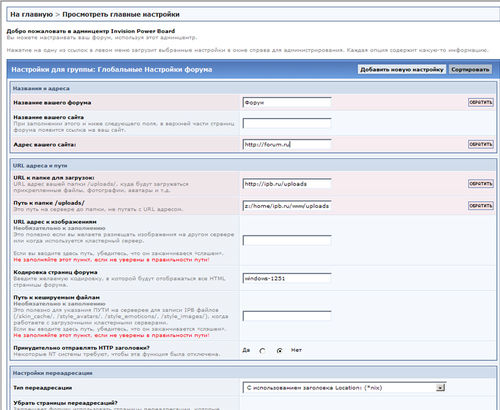Click the upper red warning 'Не заполняйте этот пункт'
The width and height of the screenshot is (500, 410).
(111, 260)
